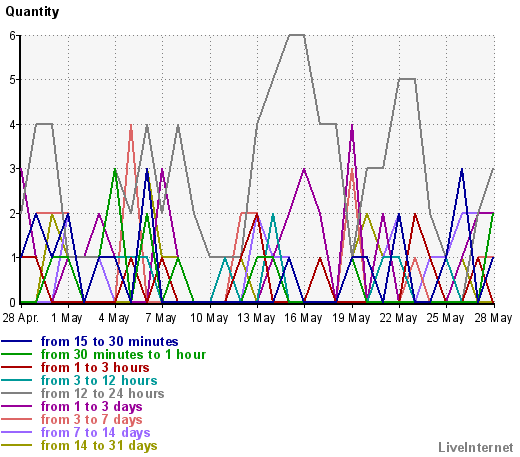The image size is (520, 457).
Task: Click the 'from 15 to 30 minutes' legend label
Action: (x=109, y=341)
